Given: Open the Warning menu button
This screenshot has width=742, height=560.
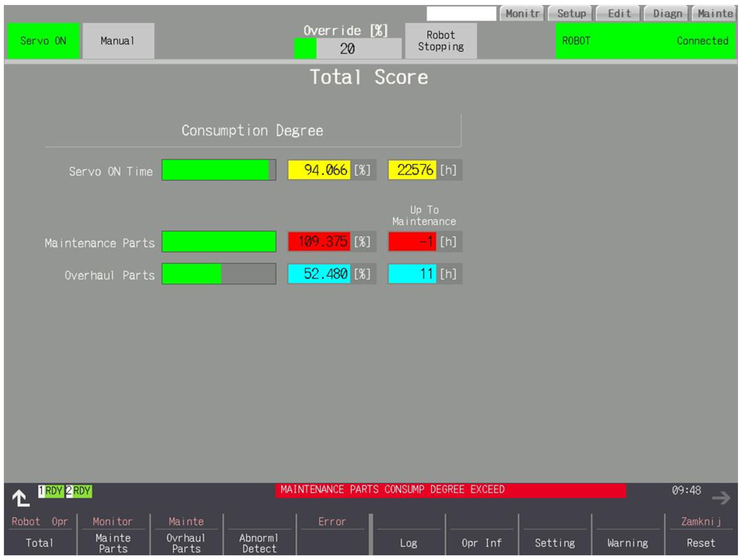Looking at the screenshot, I should click(627, 543).
